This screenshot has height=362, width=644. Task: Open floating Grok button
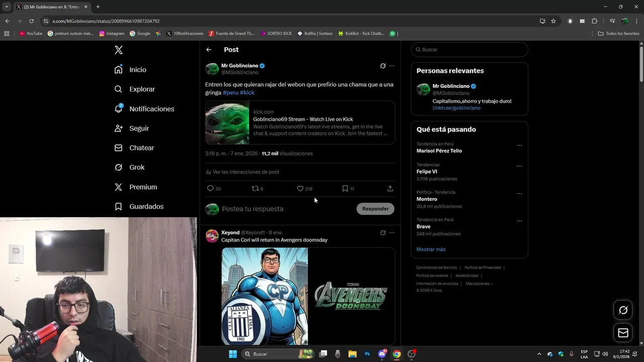623,310
